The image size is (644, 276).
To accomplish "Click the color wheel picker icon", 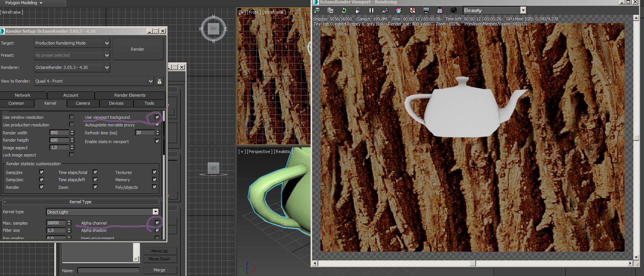I will pyautogui.click(x=398, y=10).
